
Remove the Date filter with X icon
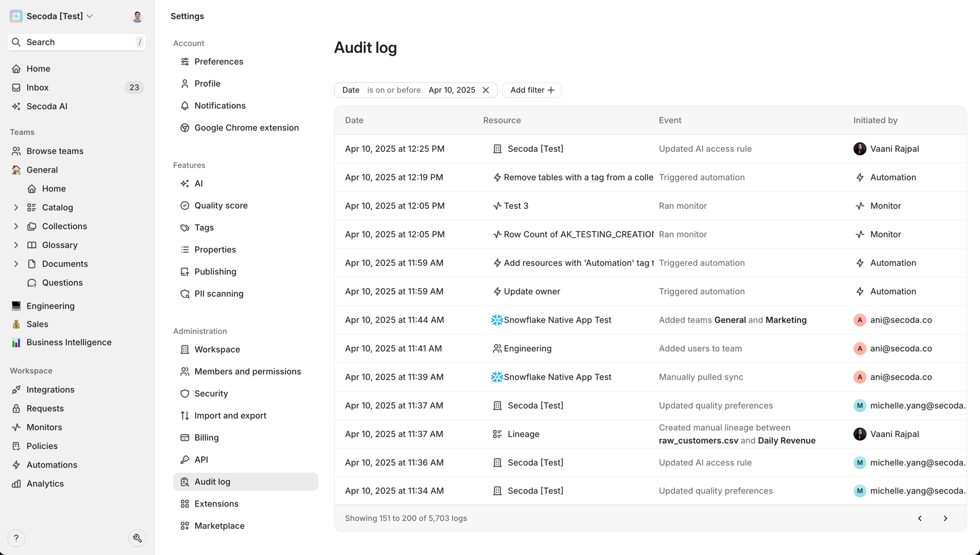(x=486, y=90)
